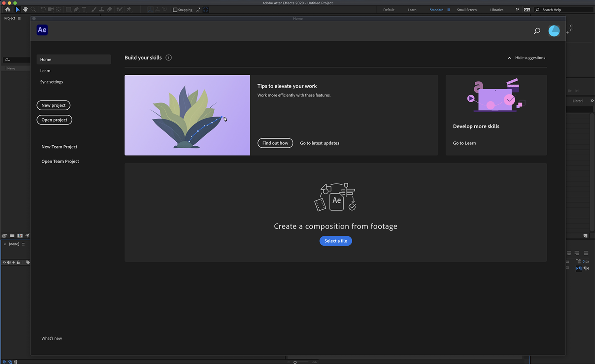The width and height of the screenshot is (596, 364).
Task: Click the search magnifier in the Home screen header
Action: coord(537,31)
